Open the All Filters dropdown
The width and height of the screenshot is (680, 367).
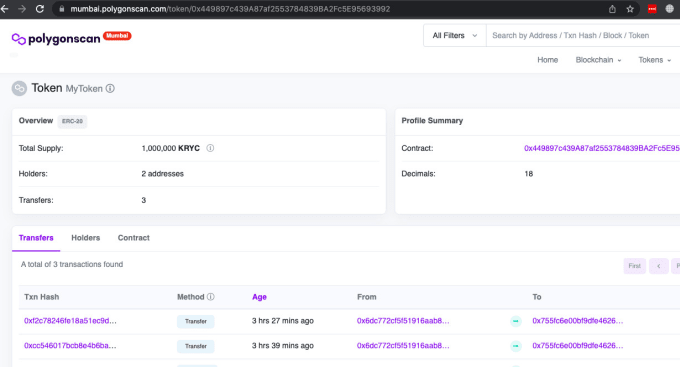[454, 36]
